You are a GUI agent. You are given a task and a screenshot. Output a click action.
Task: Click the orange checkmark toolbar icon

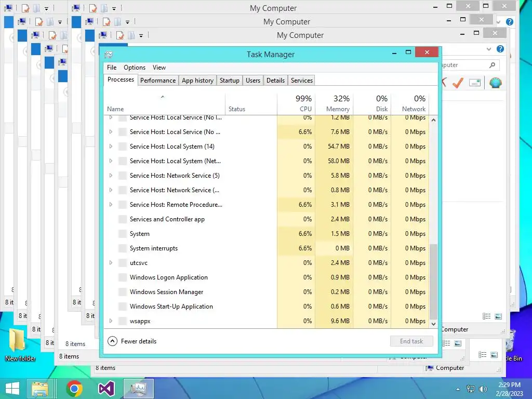[x=458, y=83]
